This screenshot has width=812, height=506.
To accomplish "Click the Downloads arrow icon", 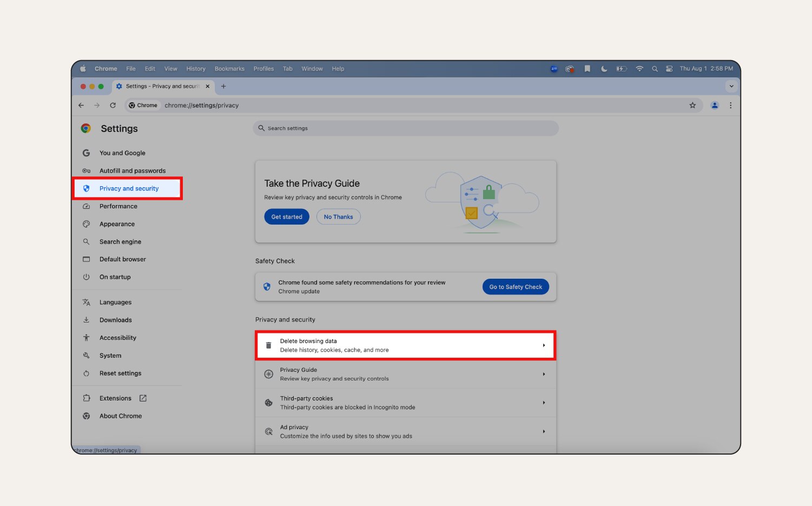I will (86, 320).
